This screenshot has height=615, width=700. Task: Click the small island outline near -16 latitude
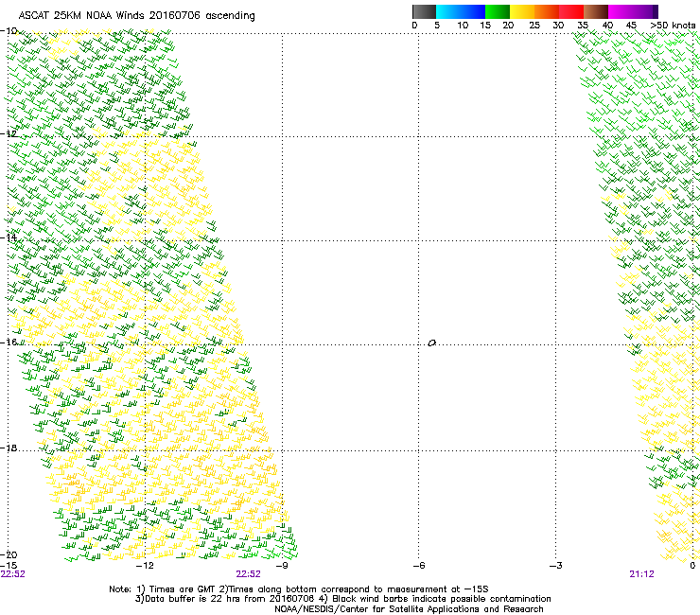(x=431, y=343)
